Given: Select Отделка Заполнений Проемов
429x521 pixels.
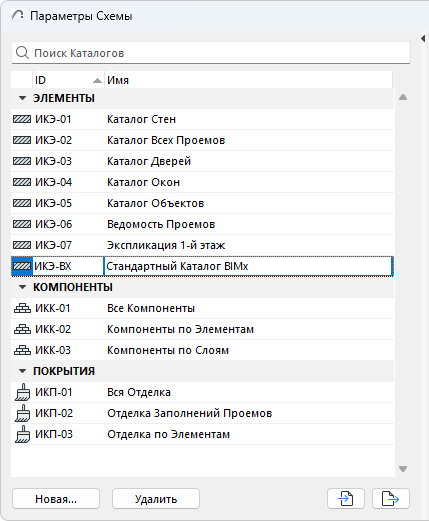Looking at the screenshot, I should (x=190, y=413).
